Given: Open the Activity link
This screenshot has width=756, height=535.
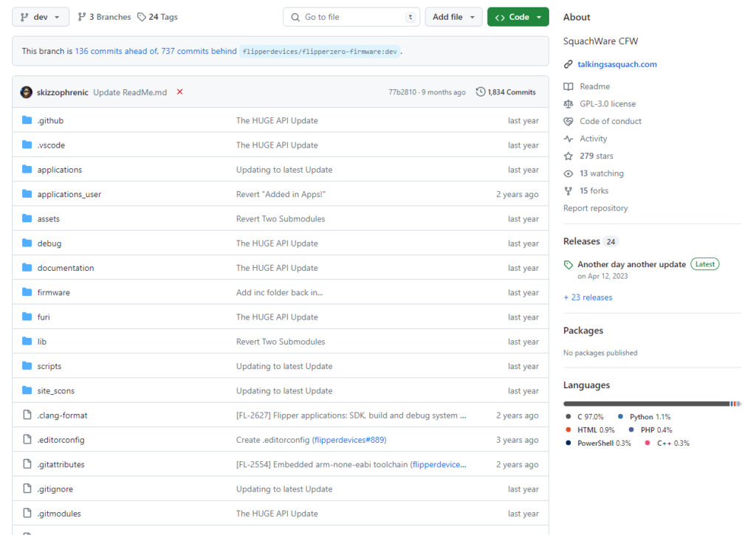Looking at the screenshot, I should [594, 138].
